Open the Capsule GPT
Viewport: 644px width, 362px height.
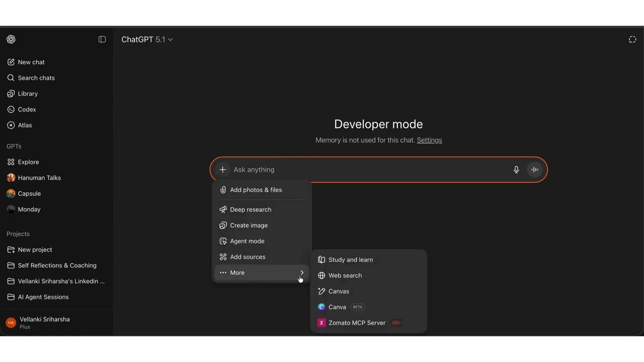(x=56, y=194)
